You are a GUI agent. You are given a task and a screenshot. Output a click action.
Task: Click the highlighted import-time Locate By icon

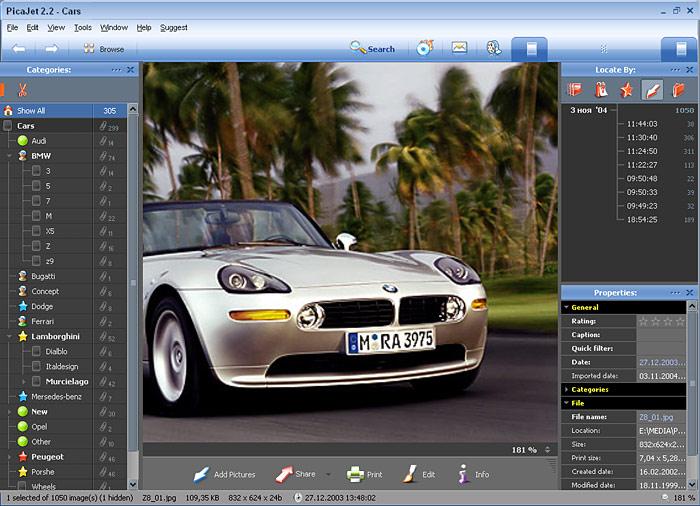pos(652,90)
